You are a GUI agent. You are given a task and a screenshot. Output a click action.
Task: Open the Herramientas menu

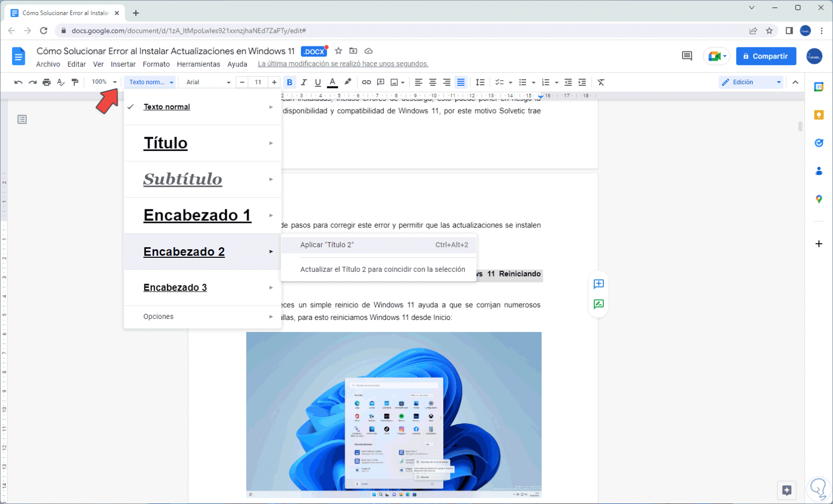tap(198, 64)
